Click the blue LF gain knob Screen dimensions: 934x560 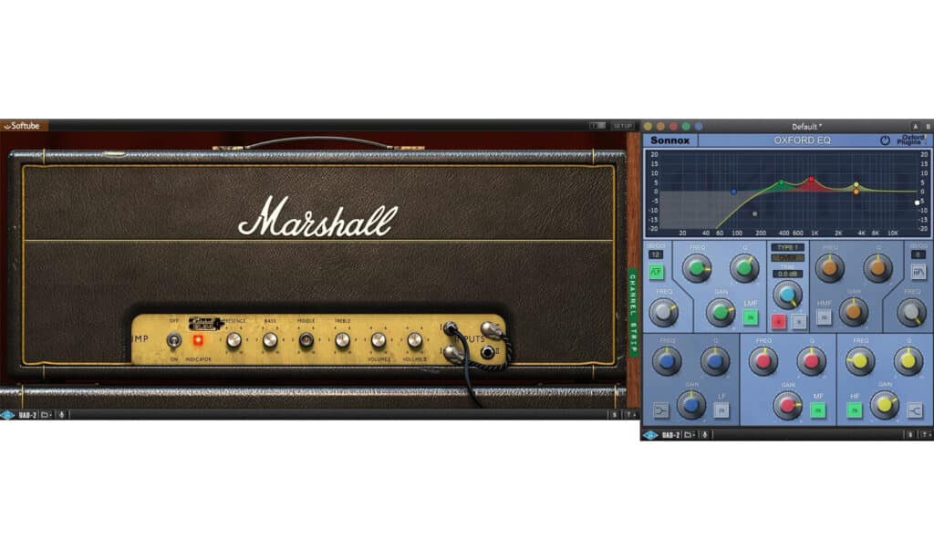[x=691, y=405]
